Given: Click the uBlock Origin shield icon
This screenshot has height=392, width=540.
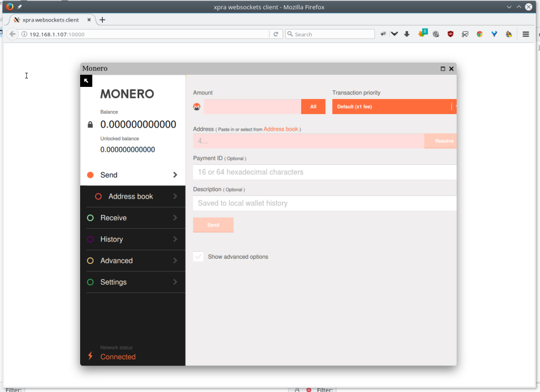Looking at the screenshot, I should click(450, 34).
